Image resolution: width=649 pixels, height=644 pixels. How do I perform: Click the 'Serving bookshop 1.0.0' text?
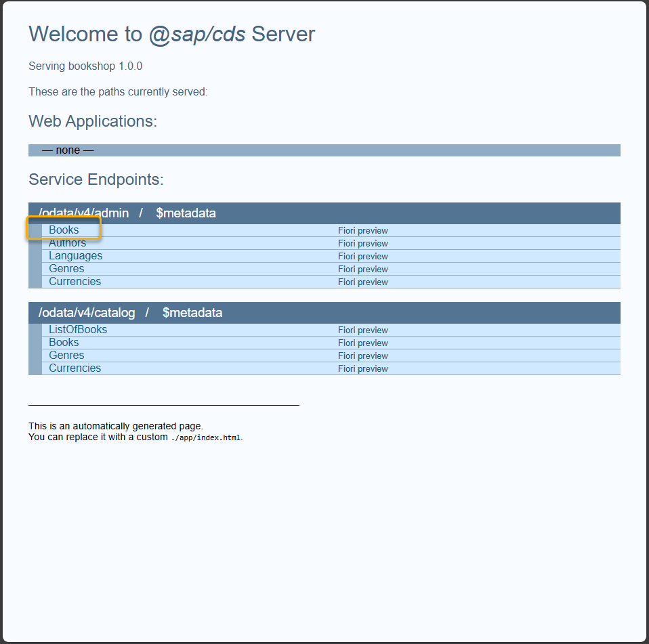(85, 66)
